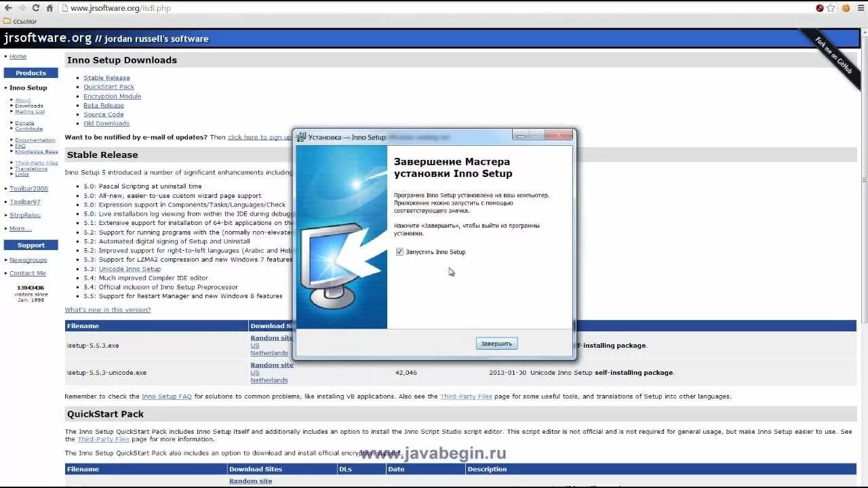
Task: Open the Documentation sidebar link
Action: [x=35, y=140]
